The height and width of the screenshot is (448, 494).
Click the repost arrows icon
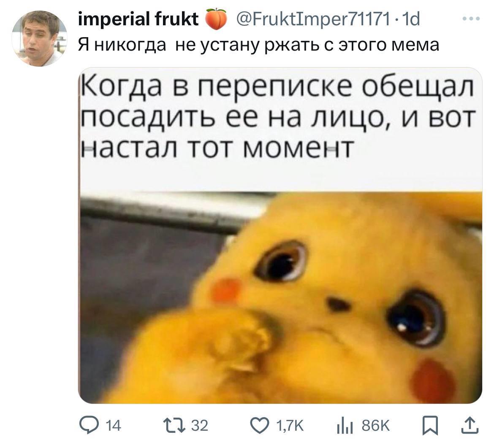(174, 425)
